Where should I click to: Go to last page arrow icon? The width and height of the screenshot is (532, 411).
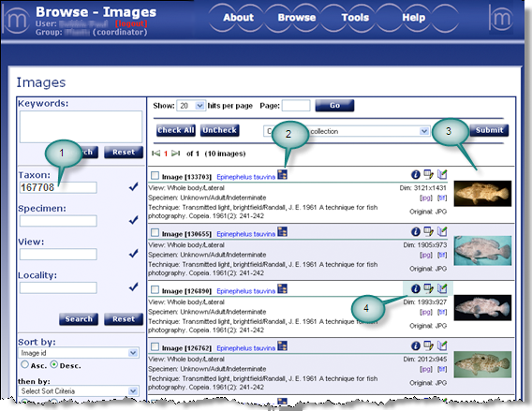pyautogui.click(x=176, y=154)
